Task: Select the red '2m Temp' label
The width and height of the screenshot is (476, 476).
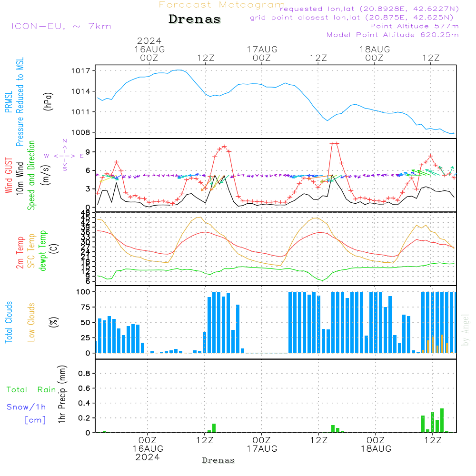Action: point(20,253)
